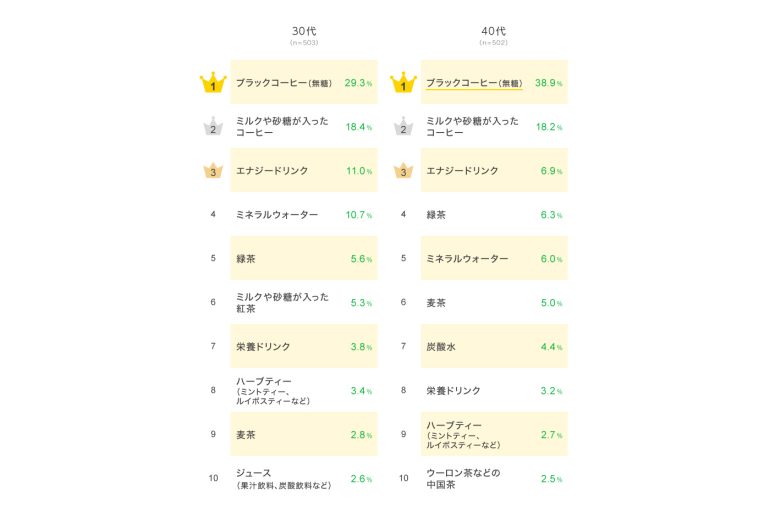Click 緑茶 ranked 4th in 40代
This screenshot has width=770, height=518.
click(x=436, y=215)
